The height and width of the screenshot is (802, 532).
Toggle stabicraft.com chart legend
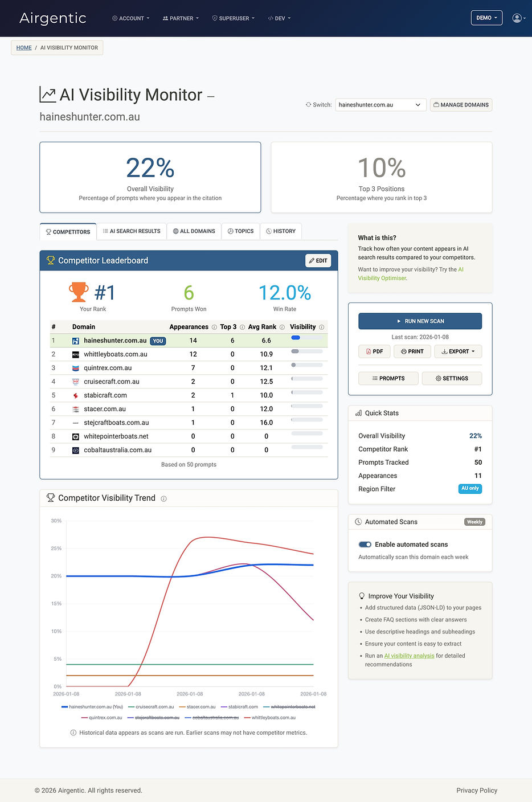[x=239, y=707]
